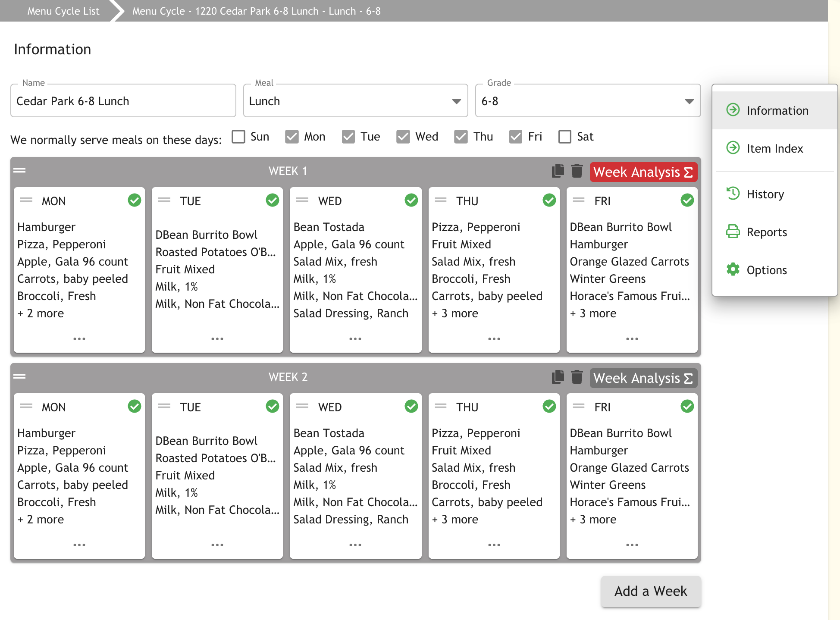Expand Week 1 WED card ellipsis
Screen dimensions: 840x620
[355, 339]
